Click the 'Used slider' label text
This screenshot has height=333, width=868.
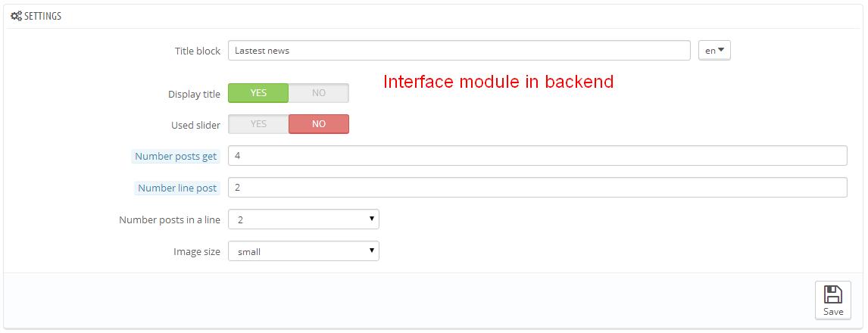click(195, 126)
